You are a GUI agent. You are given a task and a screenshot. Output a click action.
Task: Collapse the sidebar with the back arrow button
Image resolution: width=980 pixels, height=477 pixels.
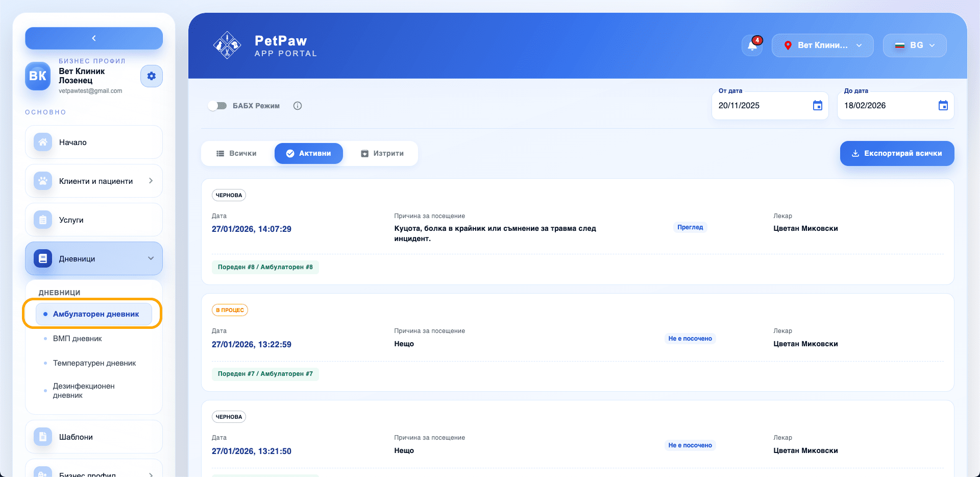click(94, 38)
